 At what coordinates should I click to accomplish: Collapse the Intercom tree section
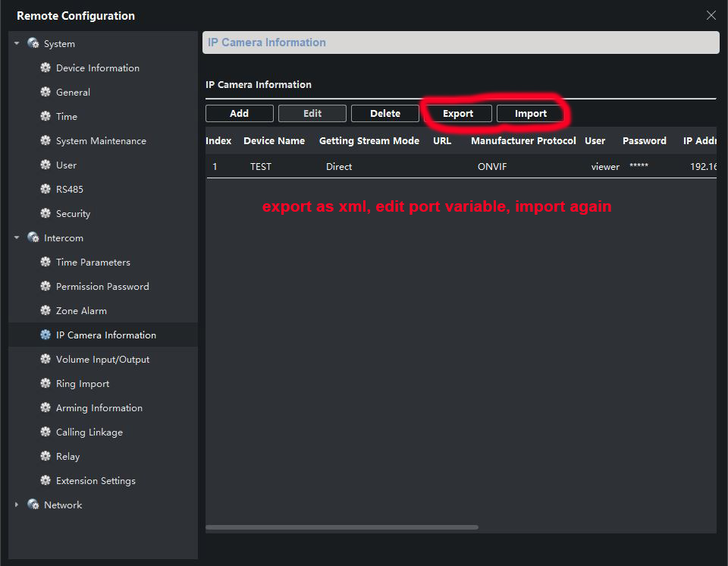17,238
